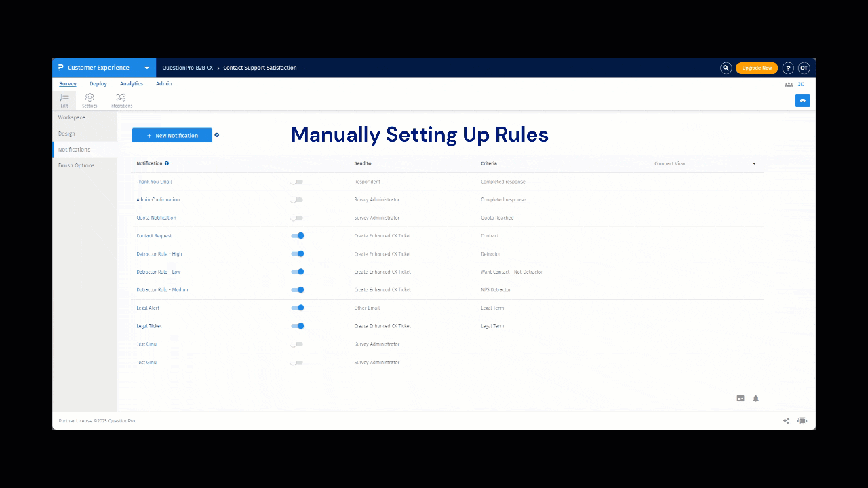Click the bell icon below the table
868x488 pixels.
(756, 399)
